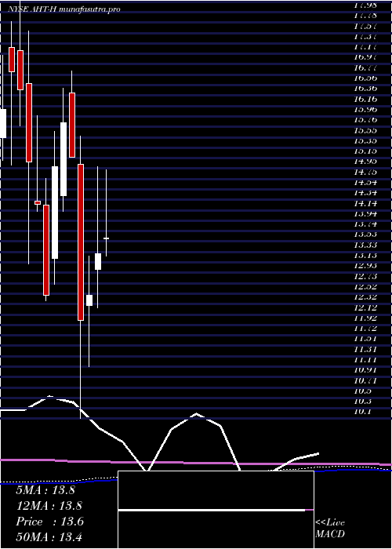Click the 17.57 price axis label
This screenshot has height=549, width=392.
coord(365,26)
